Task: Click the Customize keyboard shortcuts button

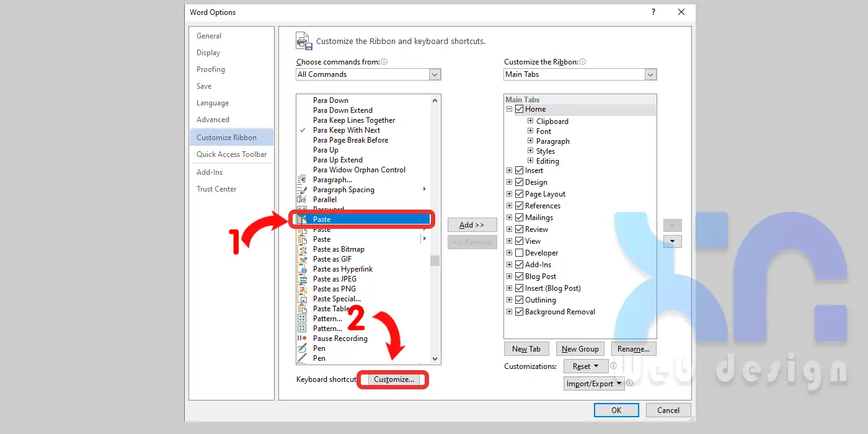Action: pyautogui.click(x=394, y=379)
